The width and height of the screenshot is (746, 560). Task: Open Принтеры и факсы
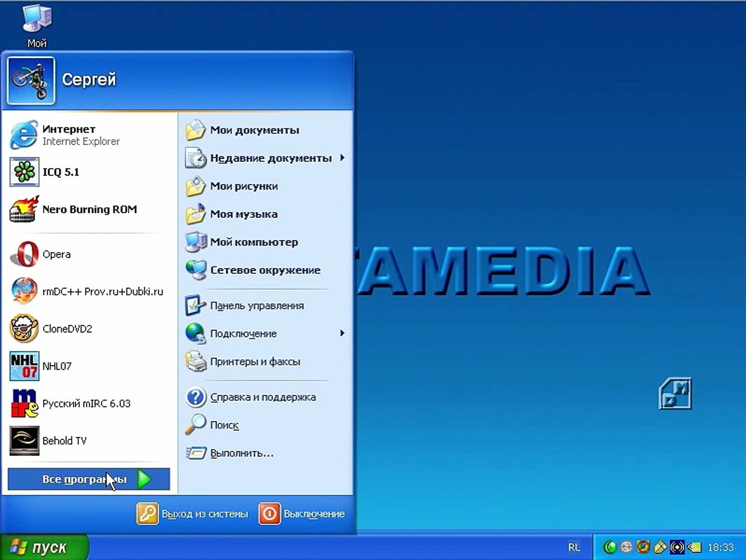tap(266, 362)
